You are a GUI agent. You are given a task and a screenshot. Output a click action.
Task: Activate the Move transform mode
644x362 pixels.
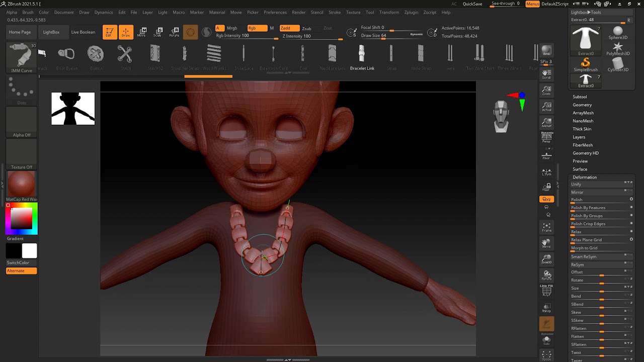tap(141, 32)
